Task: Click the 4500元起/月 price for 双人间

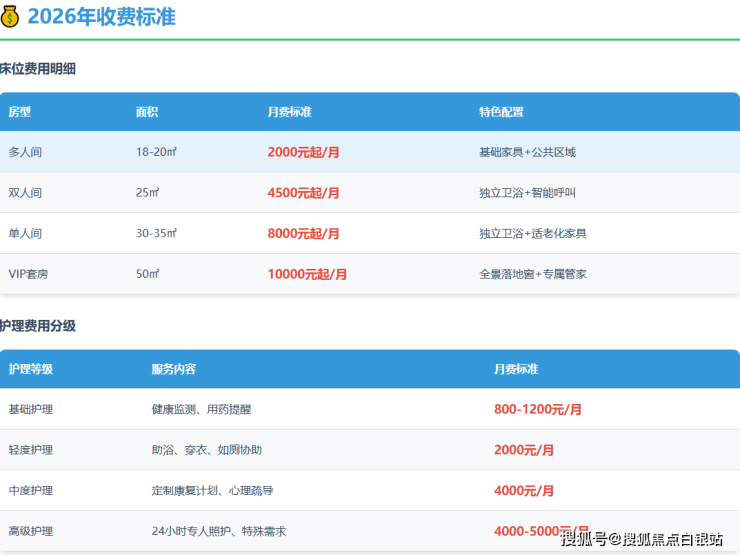Action: coord(303,193)
